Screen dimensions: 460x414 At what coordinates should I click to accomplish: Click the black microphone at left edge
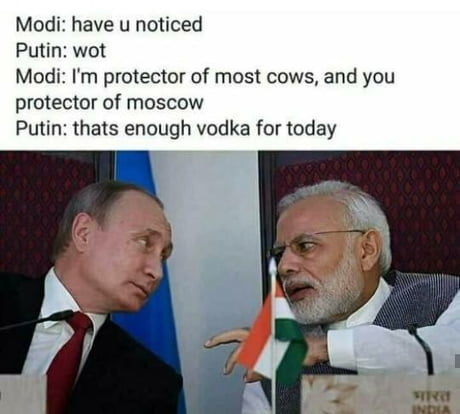[x=38, y=321]
